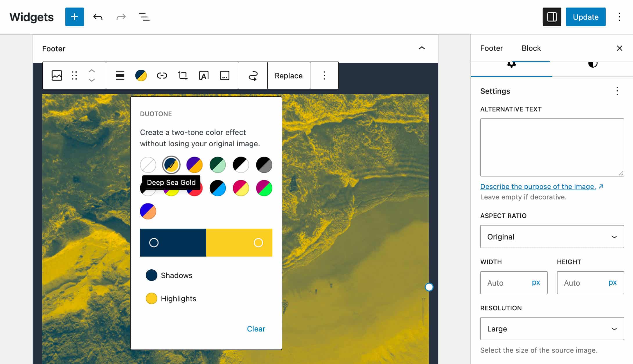
Task: Open the Aspect Ratio dropdown
Action: 552,237
